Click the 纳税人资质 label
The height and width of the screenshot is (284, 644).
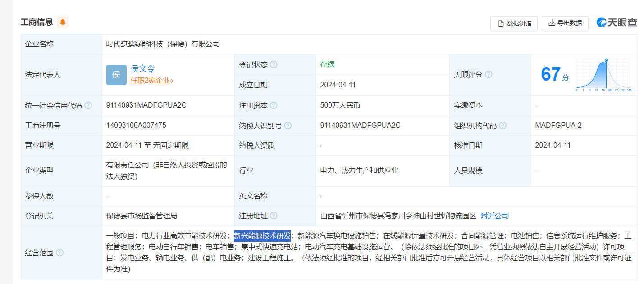[x=257, y=145]
